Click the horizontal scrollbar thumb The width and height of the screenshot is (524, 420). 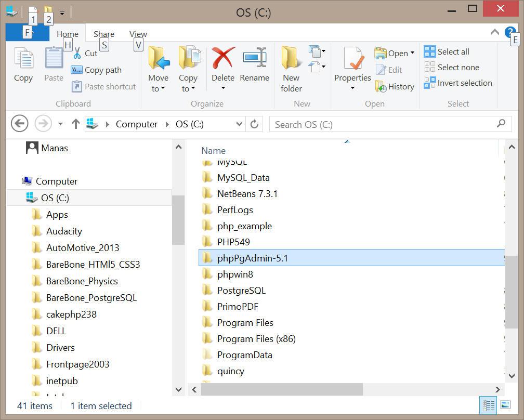282,389
